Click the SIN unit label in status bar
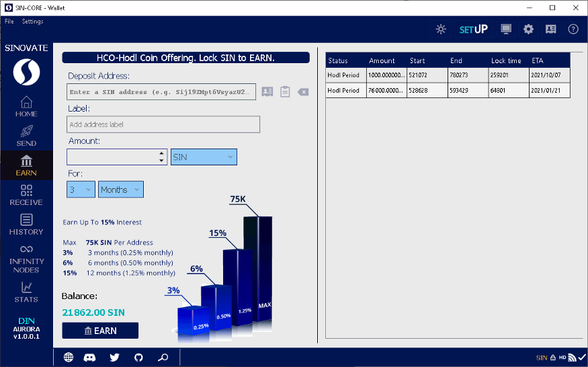588x367 pixels. (542, 358)
